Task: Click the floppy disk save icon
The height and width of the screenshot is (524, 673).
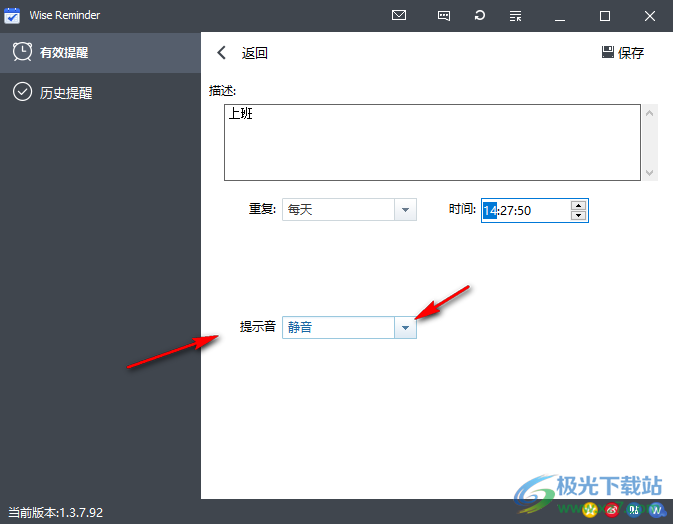Action: [607, 52]
